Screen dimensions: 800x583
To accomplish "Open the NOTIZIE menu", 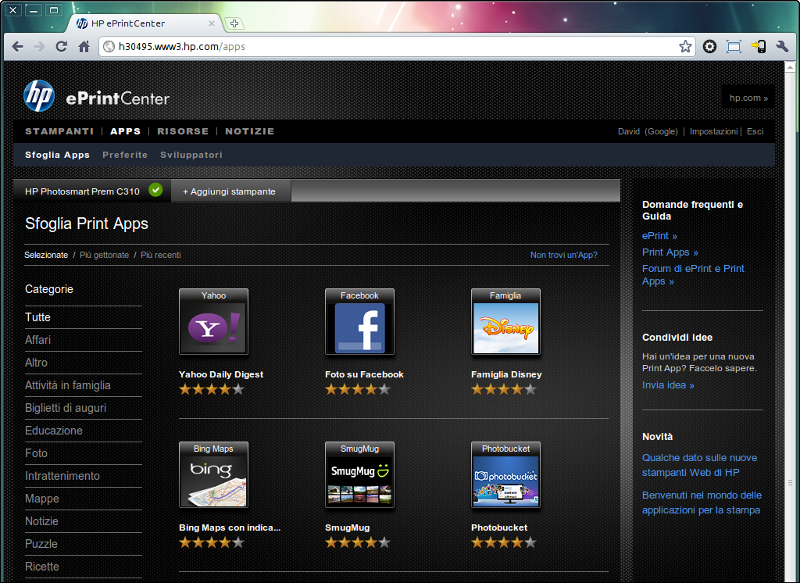I will [249, 131].
